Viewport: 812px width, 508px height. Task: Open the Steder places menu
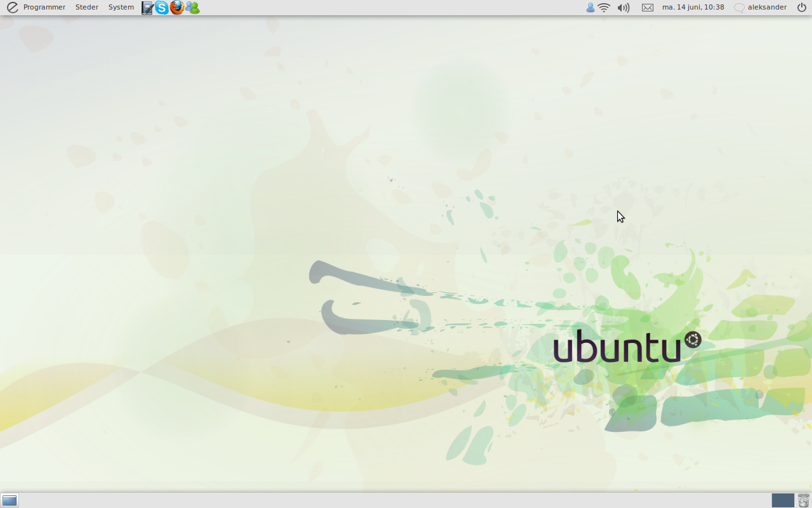(87, 8)
